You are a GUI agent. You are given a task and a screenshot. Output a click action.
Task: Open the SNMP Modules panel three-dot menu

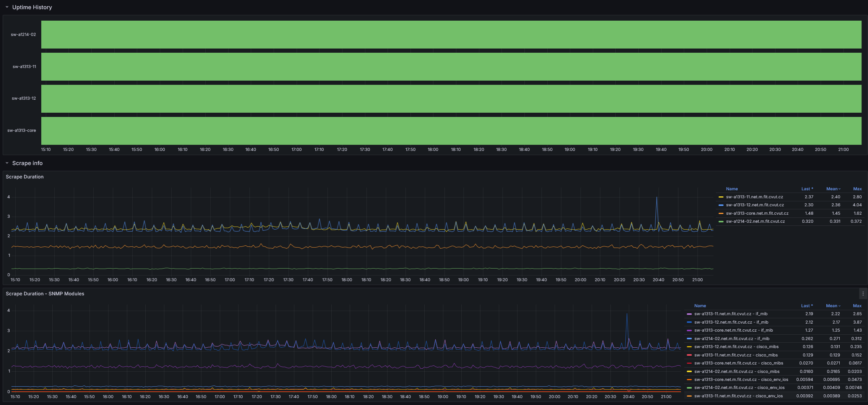point(863,294)
